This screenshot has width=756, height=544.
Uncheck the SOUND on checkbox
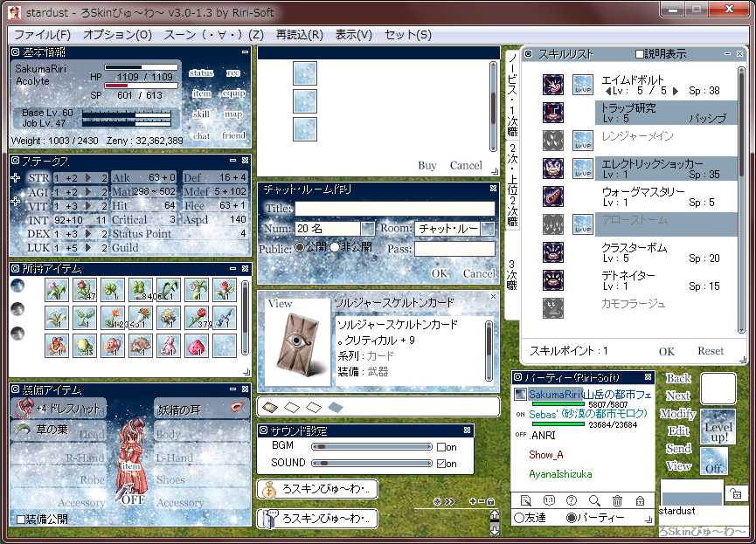click(440, 464)
